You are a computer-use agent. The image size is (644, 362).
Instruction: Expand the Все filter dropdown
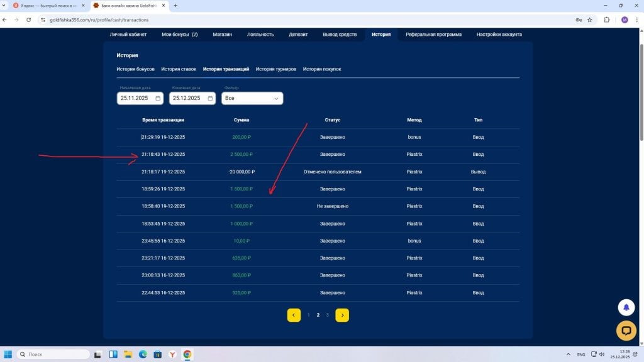[x=252, y=98]
